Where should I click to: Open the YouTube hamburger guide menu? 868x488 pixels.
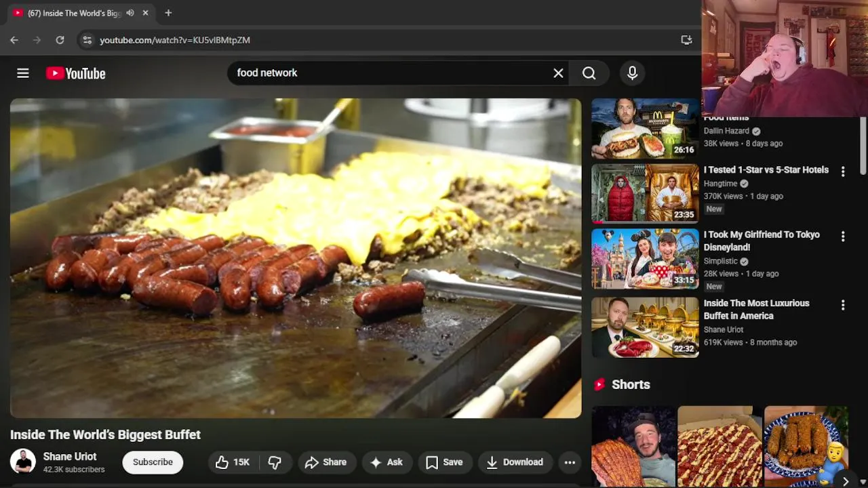[x=23, y=73]
